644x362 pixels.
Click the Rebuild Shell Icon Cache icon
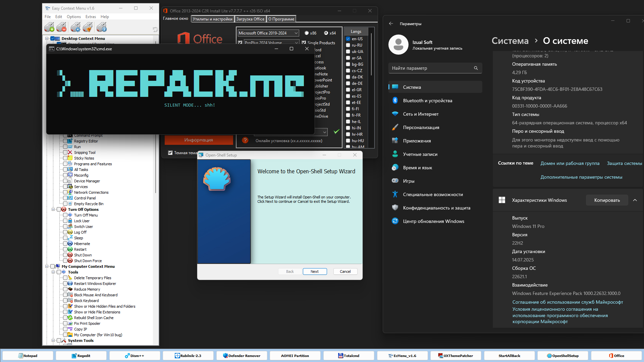(x=70, y=318)
